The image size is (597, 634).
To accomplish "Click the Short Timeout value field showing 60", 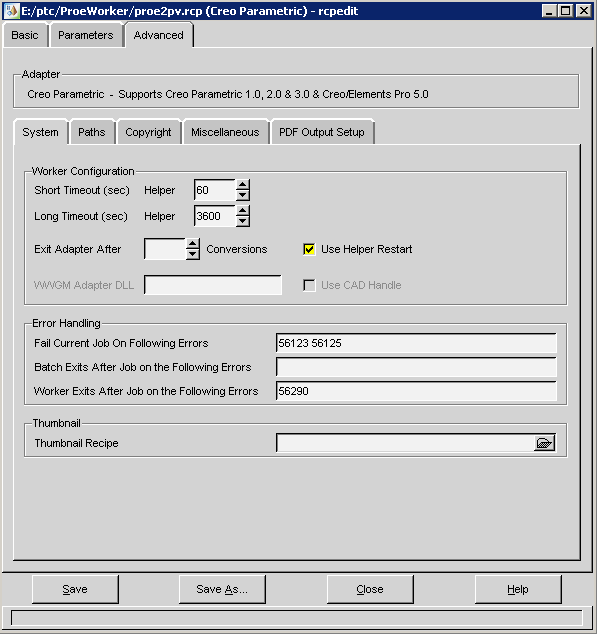I will tap(215, 190).
